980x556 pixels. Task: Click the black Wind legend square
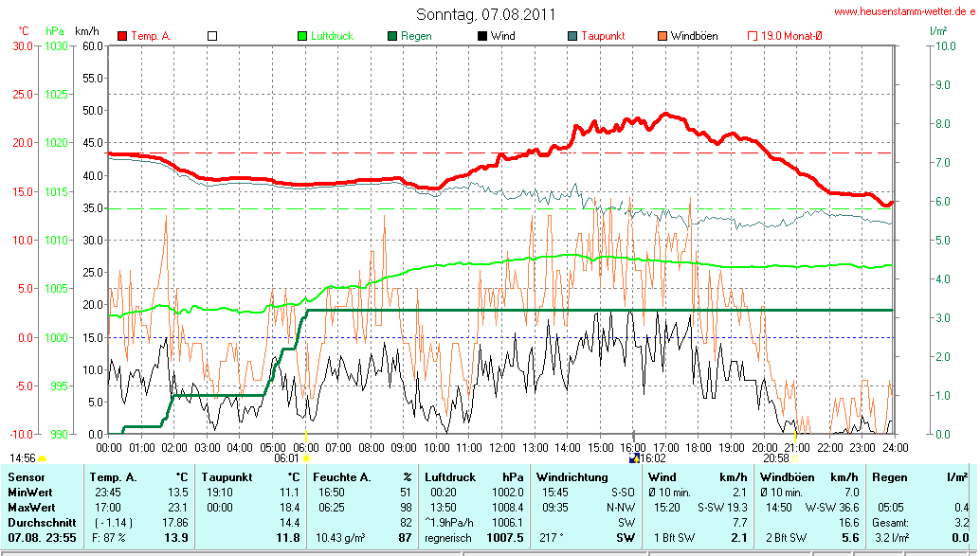(x=482, y=36)
